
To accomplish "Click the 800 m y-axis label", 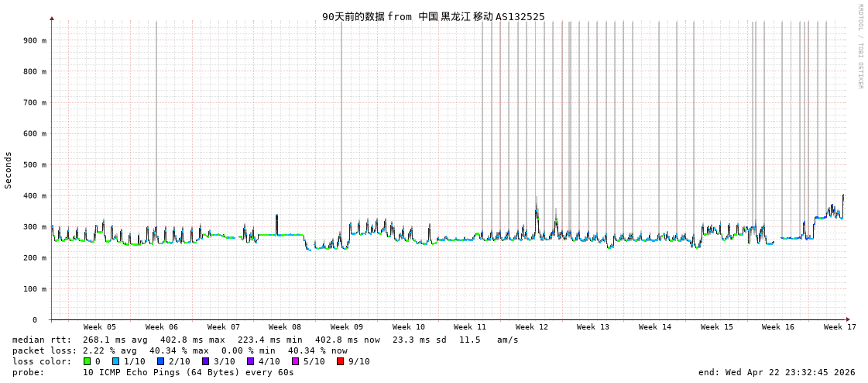I will 35,71.
